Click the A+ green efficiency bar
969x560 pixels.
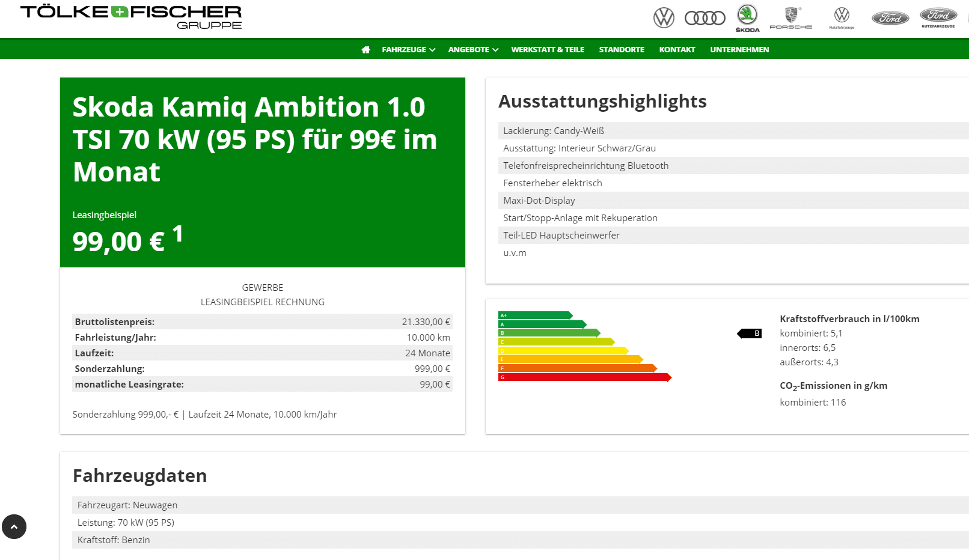535,315
